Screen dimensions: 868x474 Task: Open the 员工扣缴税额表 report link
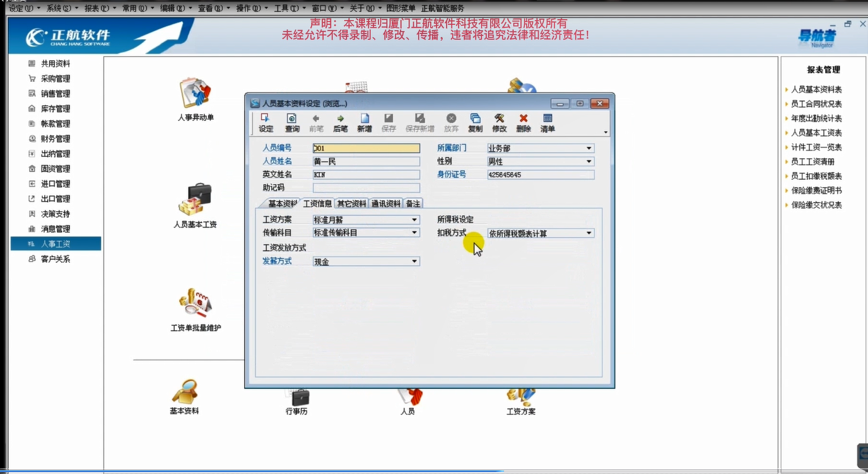pos(816,176)
